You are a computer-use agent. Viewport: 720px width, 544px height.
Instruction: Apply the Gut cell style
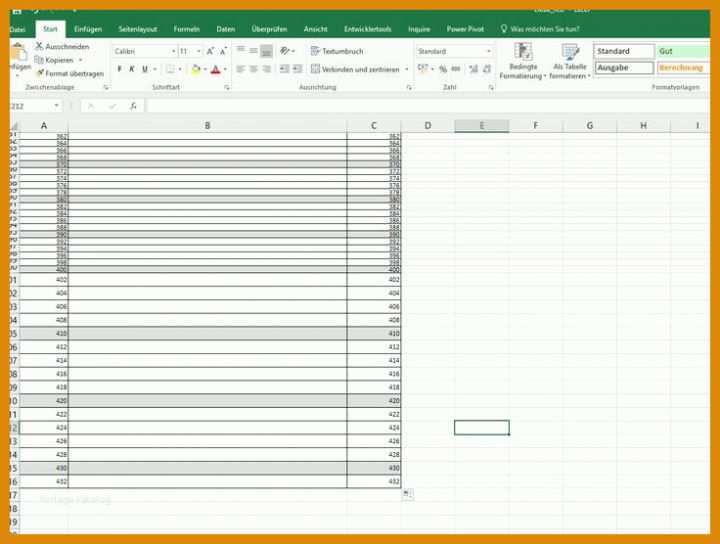(683, 51)
